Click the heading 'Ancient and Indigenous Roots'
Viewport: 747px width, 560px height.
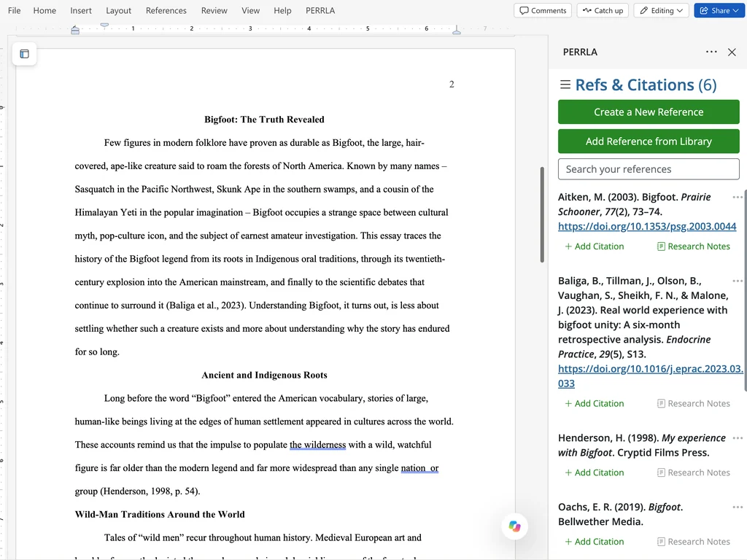[264, 376]
